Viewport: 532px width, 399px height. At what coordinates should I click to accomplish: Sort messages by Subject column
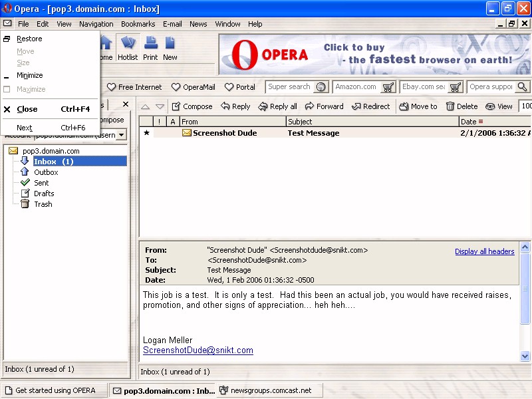(x=372, y=122)
